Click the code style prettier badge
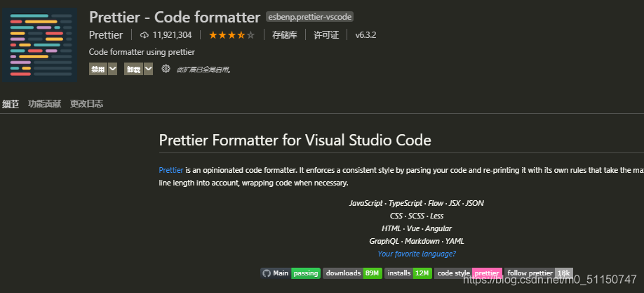This screenshot has height=293, width=644. pyautogui.click(x=468, y=273)
